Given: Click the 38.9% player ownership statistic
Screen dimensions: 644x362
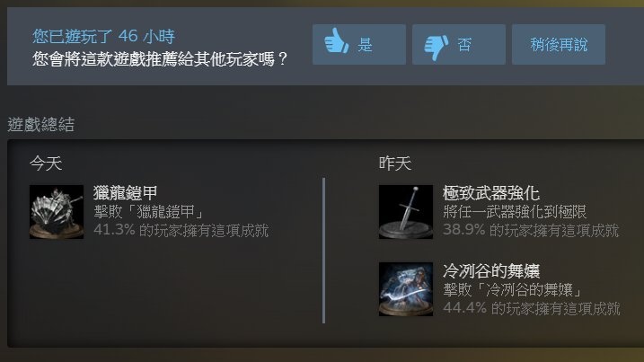Looking at the screenshot, I should 531,231.
